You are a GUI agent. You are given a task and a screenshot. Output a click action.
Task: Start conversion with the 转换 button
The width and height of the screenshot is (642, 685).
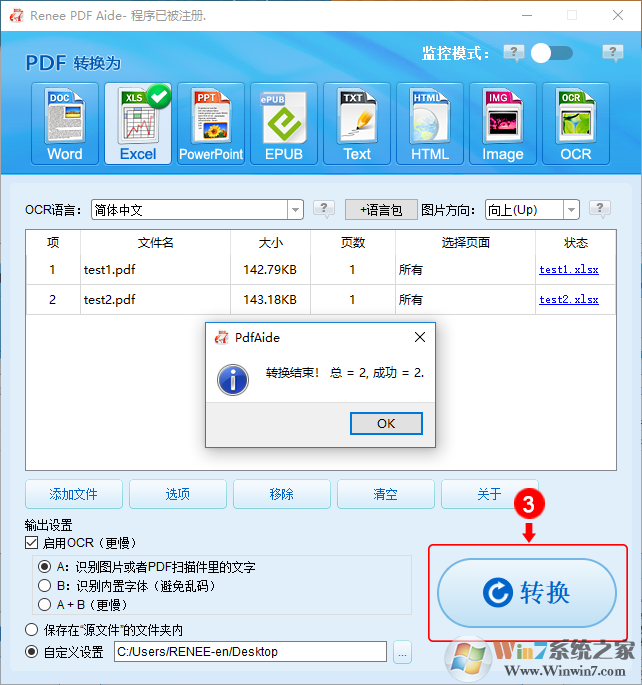[527, 593]
